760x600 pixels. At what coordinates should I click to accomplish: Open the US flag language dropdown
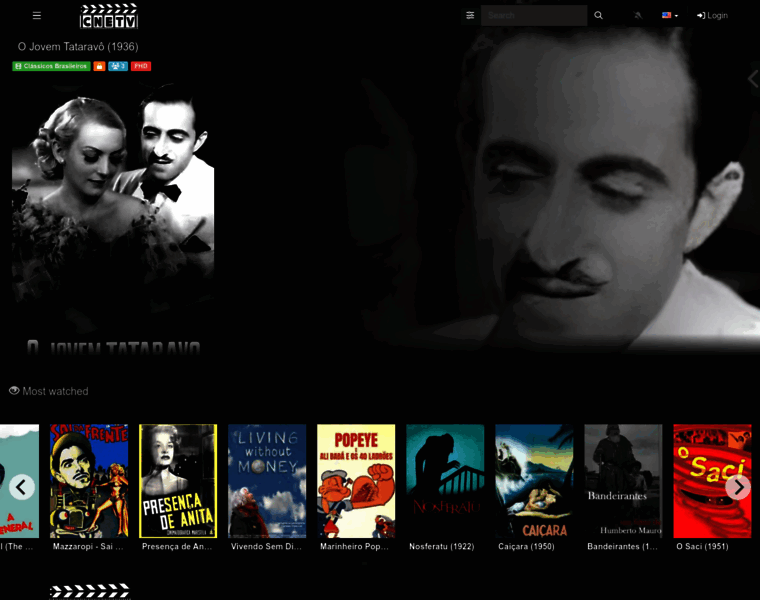pos(670,16)
